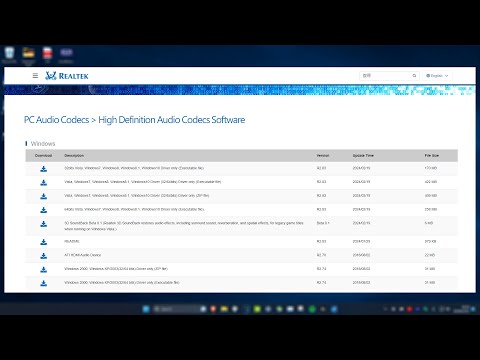
Task: Click the Realtek logo
Action: (67, 76)
